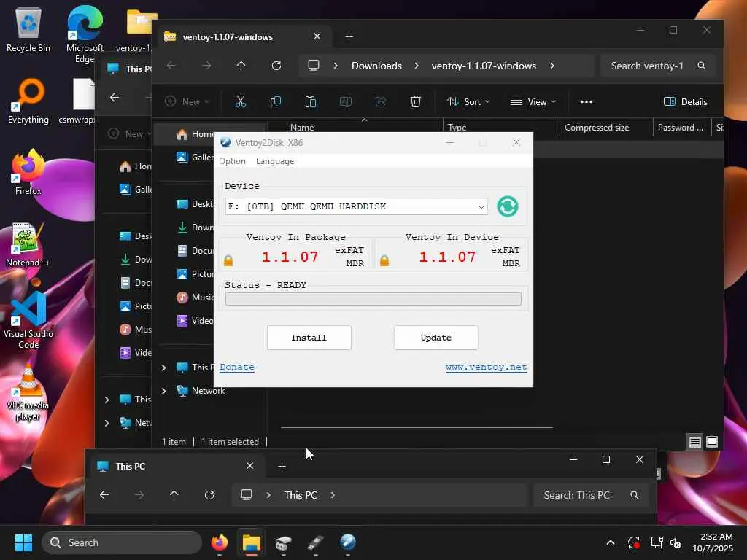Expand This PC in ventoy window sidebar
The height and width of the screenshot is (560, 747).
point(164,367)
